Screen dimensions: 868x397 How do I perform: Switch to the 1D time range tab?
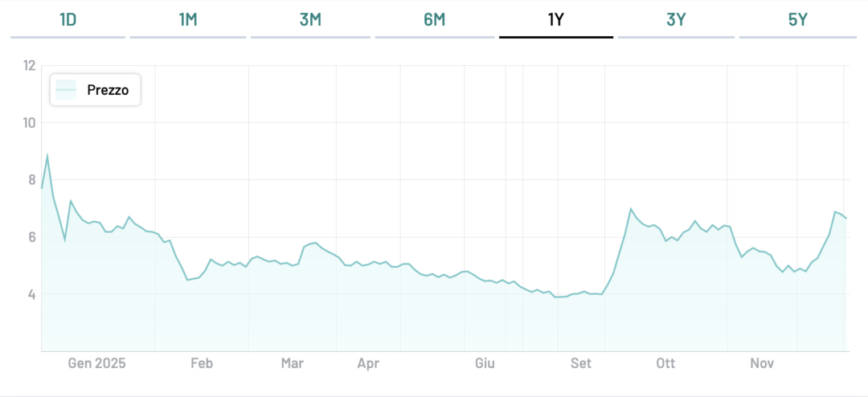[x=68, y=20]
